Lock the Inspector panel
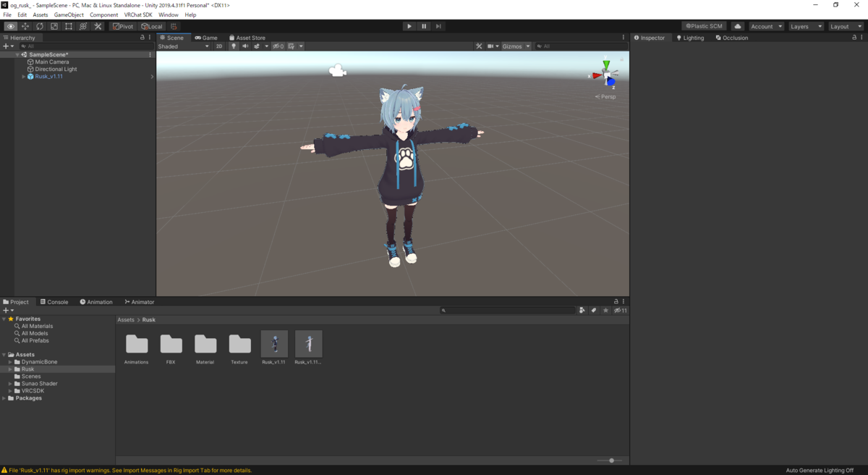This screenshot has width=868, height=475. click(x=855, y=38)
